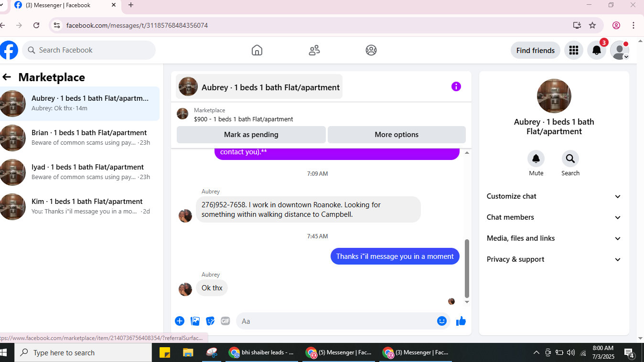The height and width of the screenshot is (362, 644).
Task: Open the Groups icon in top navigation
Action: tap(371, 50)
